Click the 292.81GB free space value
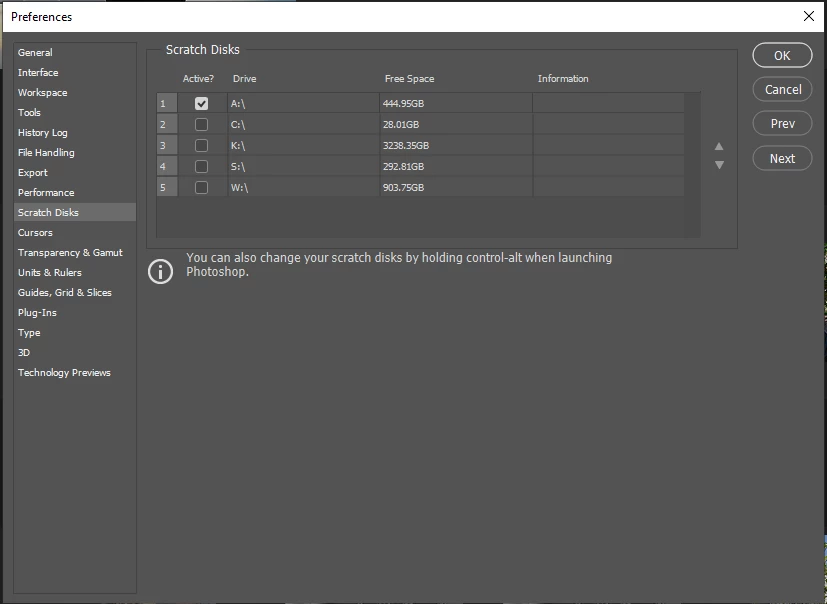 (x=403, y=167)
